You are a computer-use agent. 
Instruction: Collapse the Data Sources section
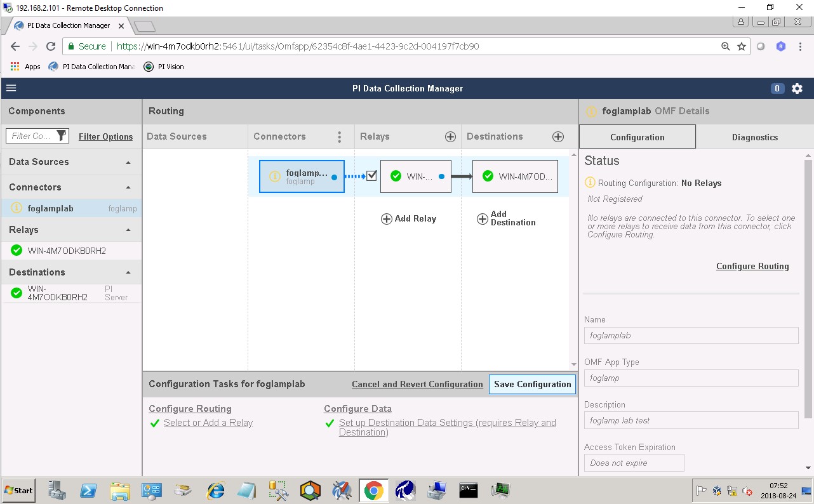128,162
